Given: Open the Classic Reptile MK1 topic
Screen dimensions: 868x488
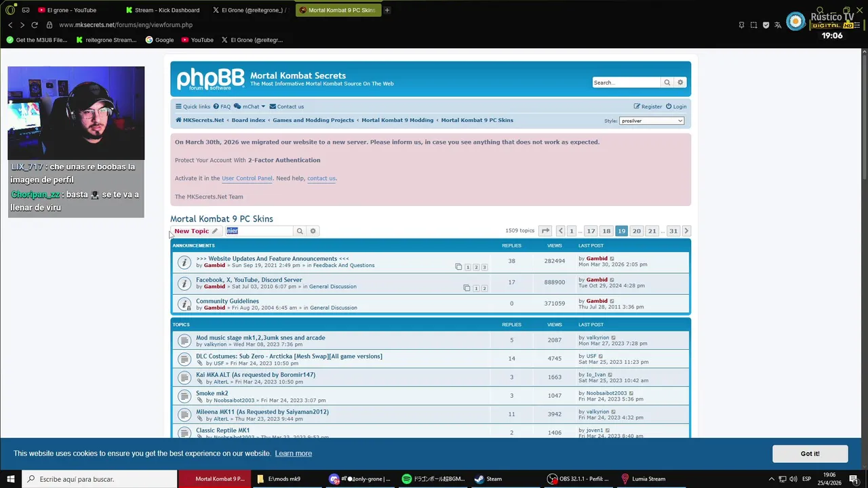Looking at the screenshot, I should pos(222,430).
